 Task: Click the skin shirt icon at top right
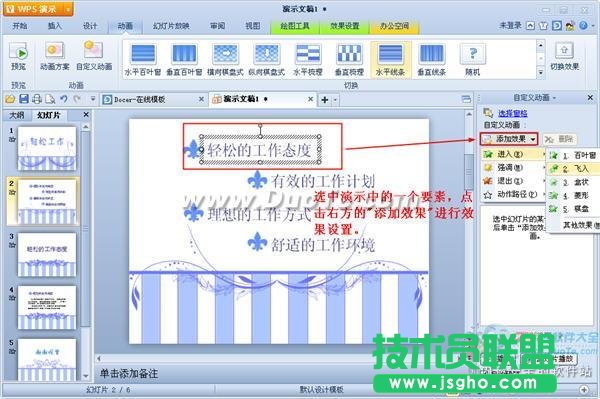point(543,26)
